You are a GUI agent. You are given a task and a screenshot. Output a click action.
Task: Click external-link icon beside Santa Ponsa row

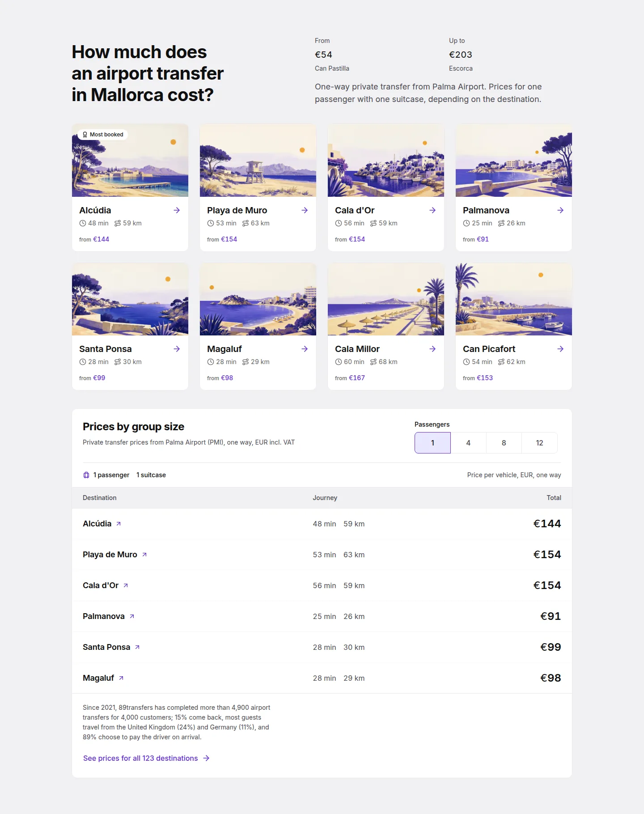point(137,647)
